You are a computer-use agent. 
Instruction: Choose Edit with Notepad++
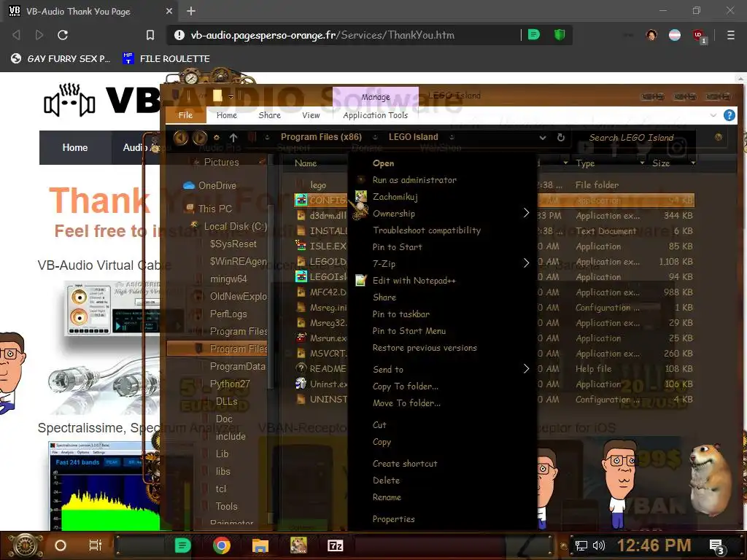tap(414, 281)
